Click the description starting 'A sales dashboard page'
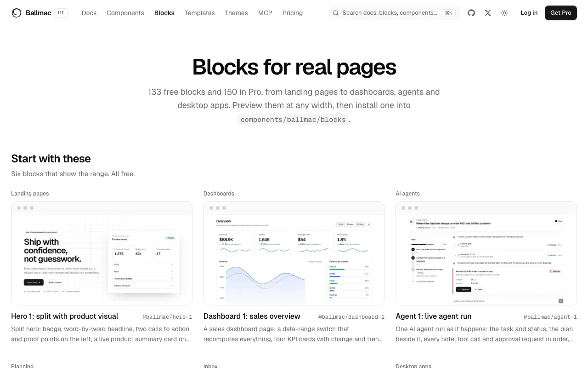 click(293, 334)
